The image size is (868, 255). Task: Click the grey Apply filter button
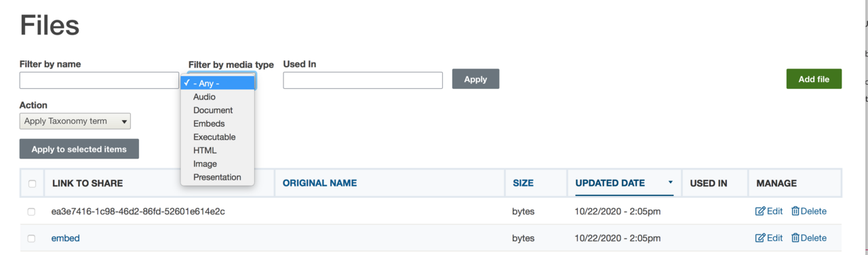[475, 79]
